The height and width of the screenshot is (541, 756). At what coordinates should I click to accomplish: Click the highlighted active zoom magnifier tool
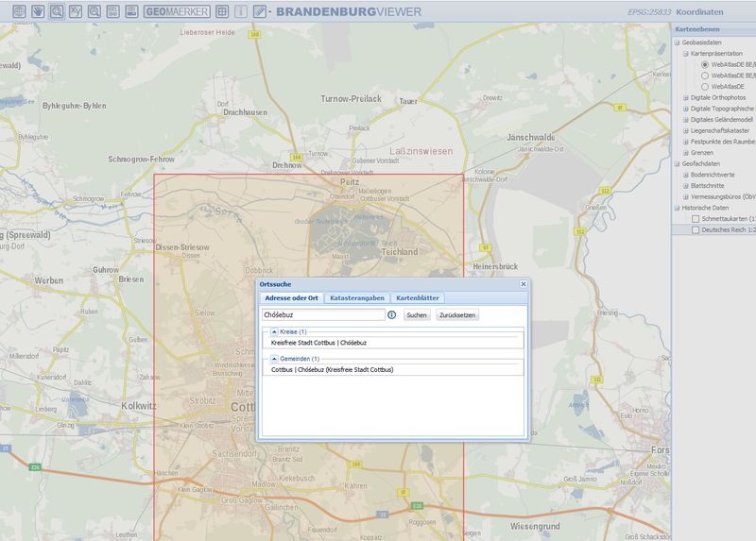[57, 11]
